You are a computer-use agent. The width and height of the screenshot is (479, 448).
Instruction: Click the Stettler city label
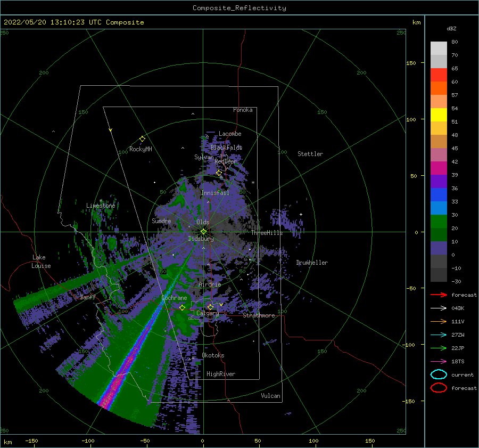[x=310, y=154]
